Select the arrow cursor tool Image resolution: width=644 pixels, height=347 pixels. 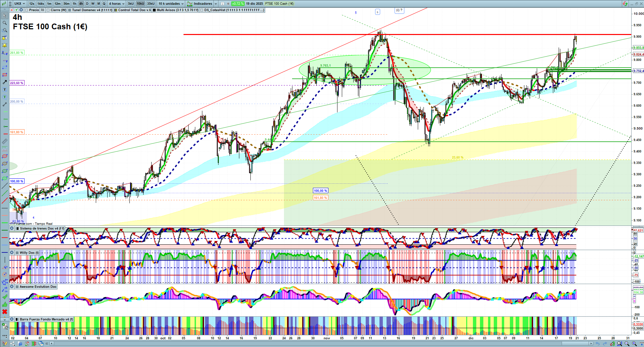tap(5, 15)
